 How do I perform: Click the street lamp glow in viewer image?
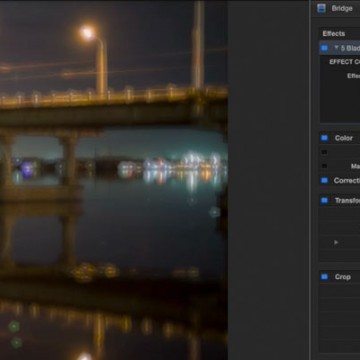click(88, 33)
